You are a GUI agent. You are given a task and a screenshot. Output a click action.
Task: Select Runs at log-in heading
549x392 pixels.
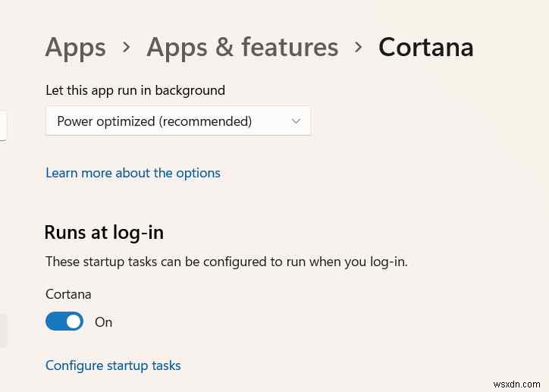click(x=104, y=233)
